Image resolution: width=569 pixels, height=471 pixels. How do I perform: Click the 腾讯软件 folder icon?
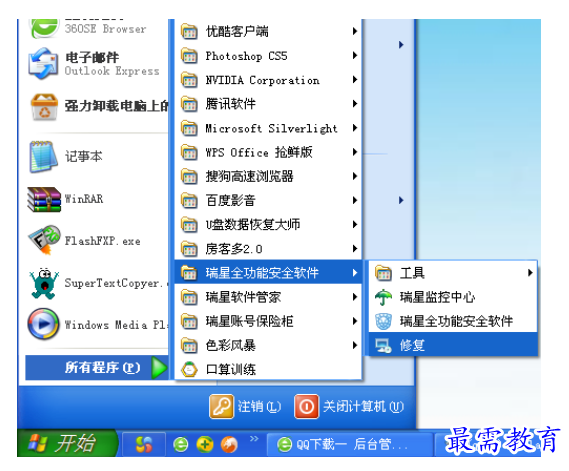pos(189,105)
